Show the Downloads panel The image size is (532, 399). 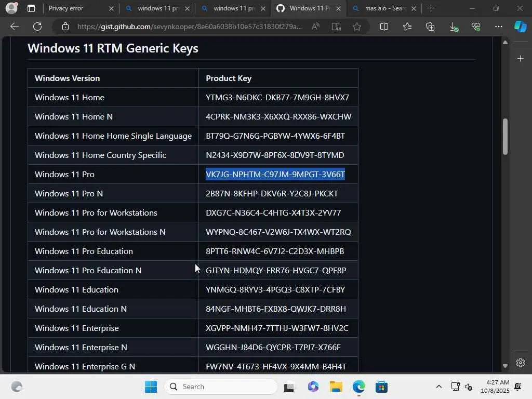(x=454, y=27)
